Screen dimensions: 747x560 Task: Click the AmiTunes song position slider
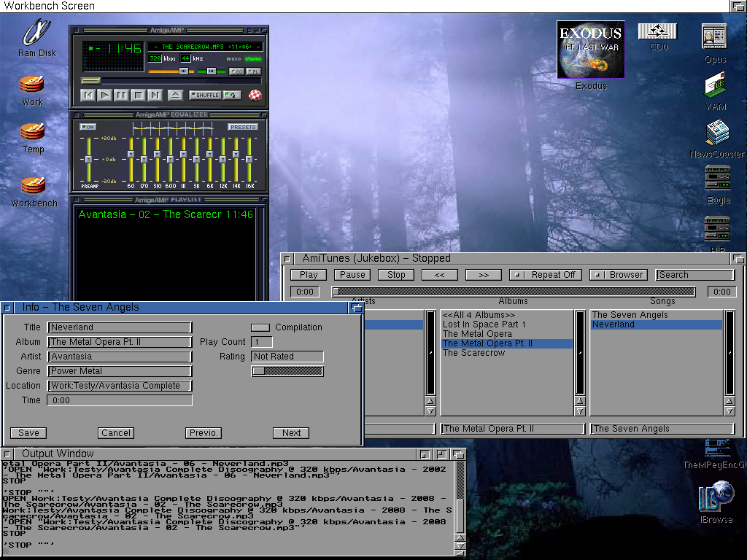pyautogui.click(x=514, y=292)
